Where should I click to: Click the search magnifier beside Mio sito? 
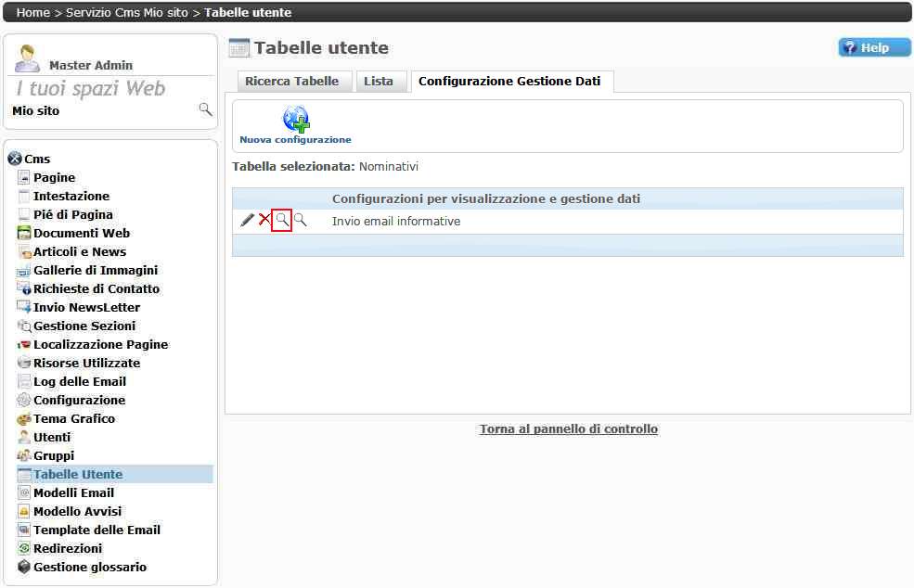coord(205,110)
